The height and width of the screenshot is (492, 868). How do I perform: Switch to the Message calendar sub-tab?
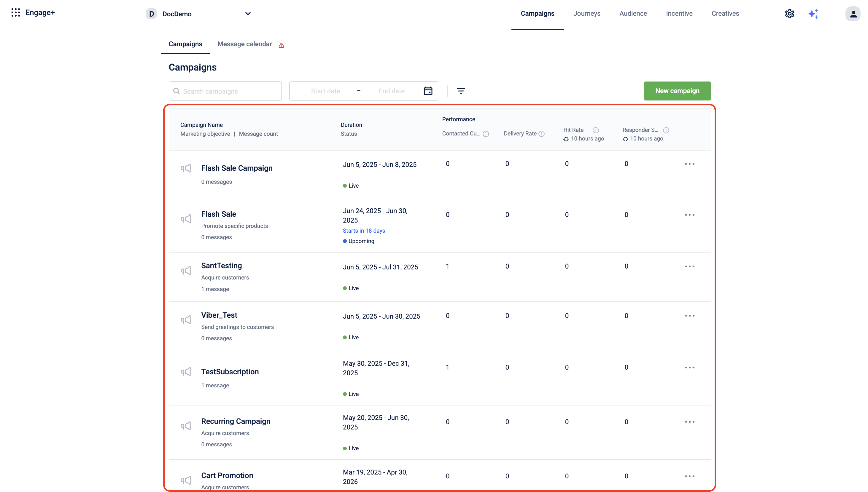(244, 44)
